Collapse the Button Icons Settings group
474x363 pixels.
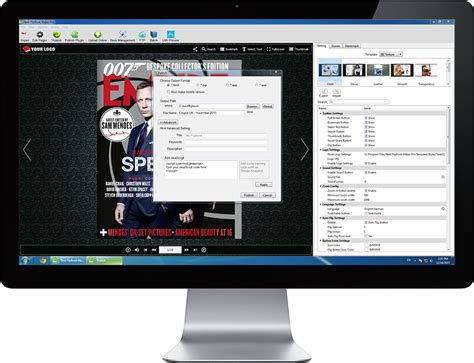pos(321,240)
